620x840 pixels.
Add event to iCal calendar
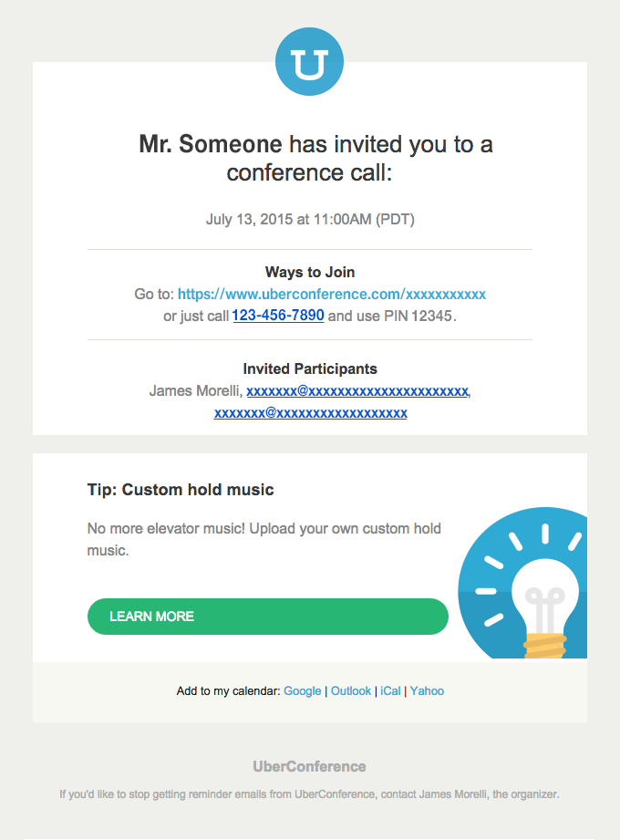(x=389, y=690)
